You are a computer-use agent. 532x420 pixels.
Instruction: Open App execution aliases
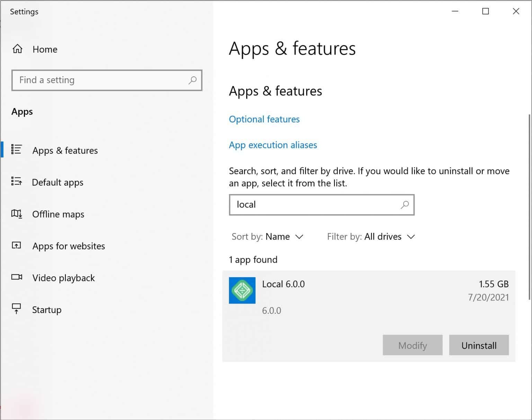point(273,145)
